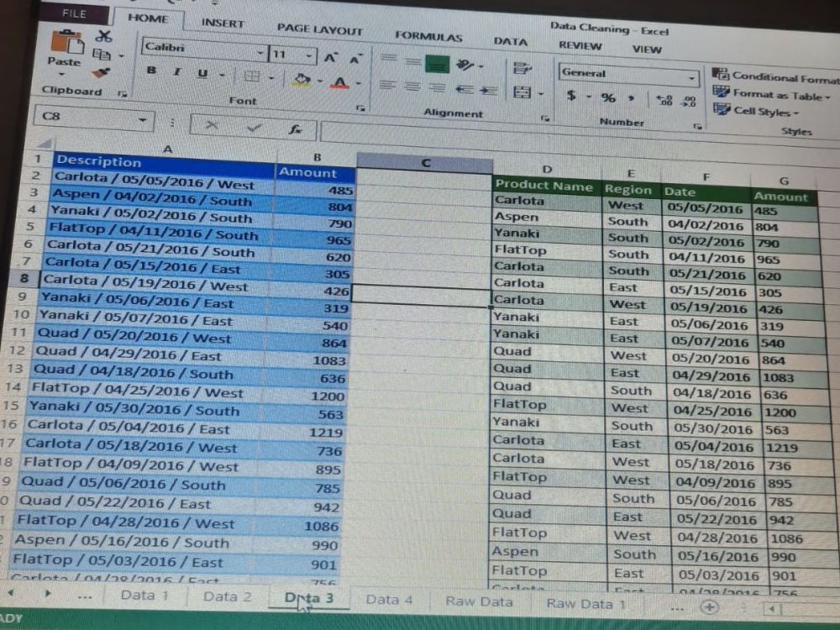This screenshot has height=630, width=840.
Task: Click Increase Indent icon
Action: pyautogui.click(x=488, y=91)
